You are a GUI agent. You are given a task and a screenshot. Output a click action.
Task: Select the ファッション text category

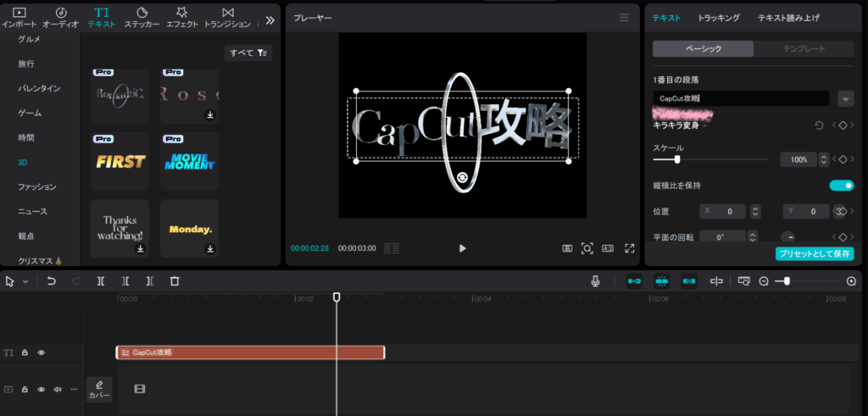coord(37,187)
